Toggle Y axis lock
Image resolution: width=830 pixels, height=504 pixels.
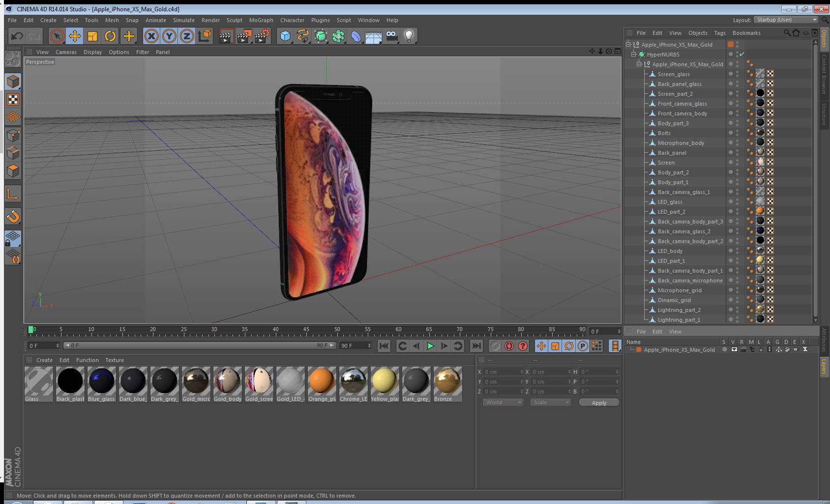pyautogui.click(x=169, y=36)
